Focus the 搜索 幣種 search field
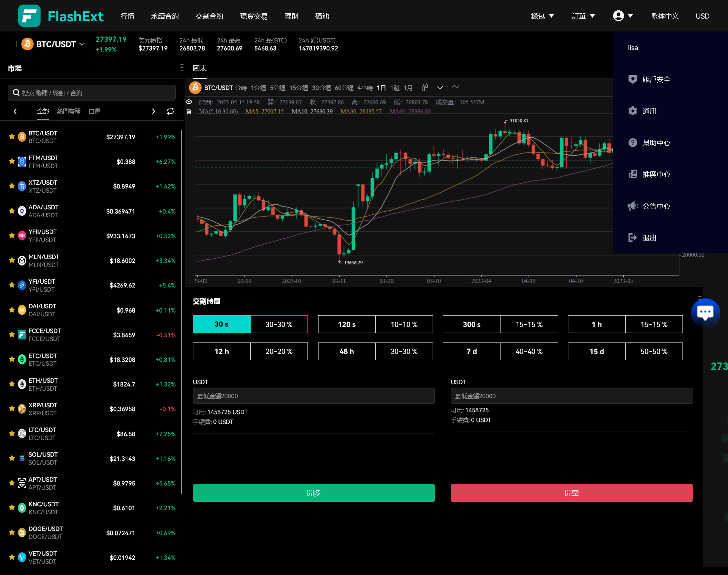Screen dimensions: 728x575 tap(92, 93)
